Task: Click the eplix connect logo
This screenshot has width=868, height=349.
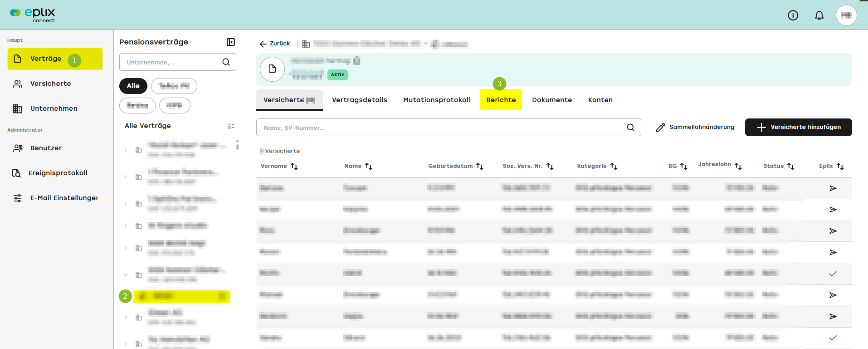Action: pos(33,15)
